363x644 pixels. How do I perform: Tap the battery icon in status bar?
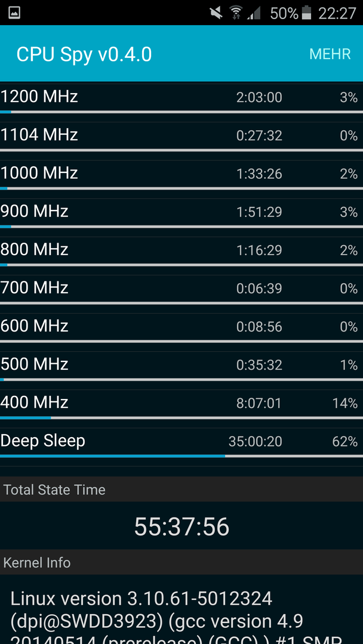coord(307,13)
